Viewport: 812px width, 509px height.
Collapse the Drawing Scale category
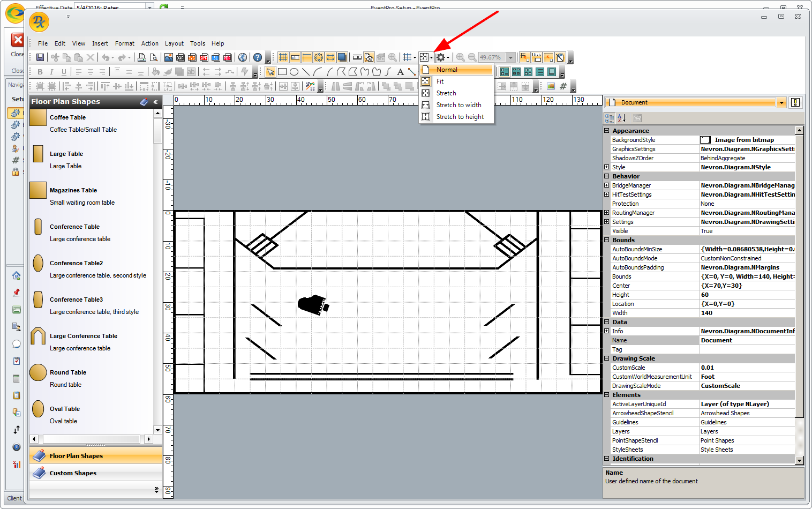[x=607, y=358]
